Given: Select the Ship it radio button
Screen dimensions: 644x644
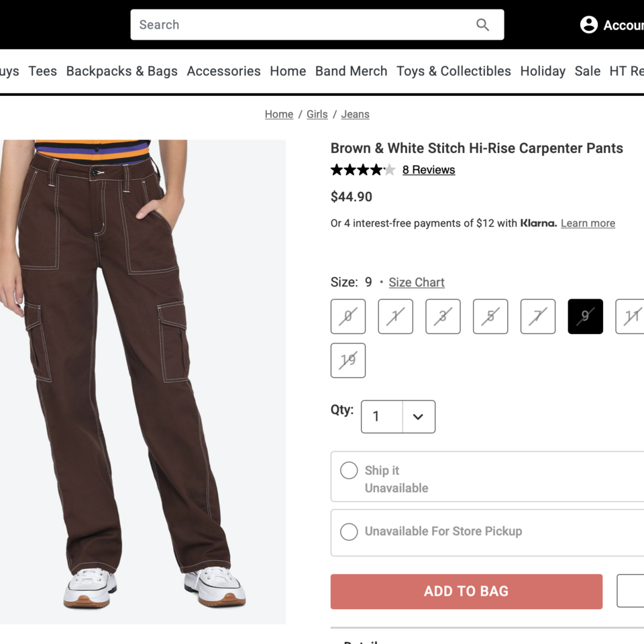Looking at the screenshot, I should 349,470.
